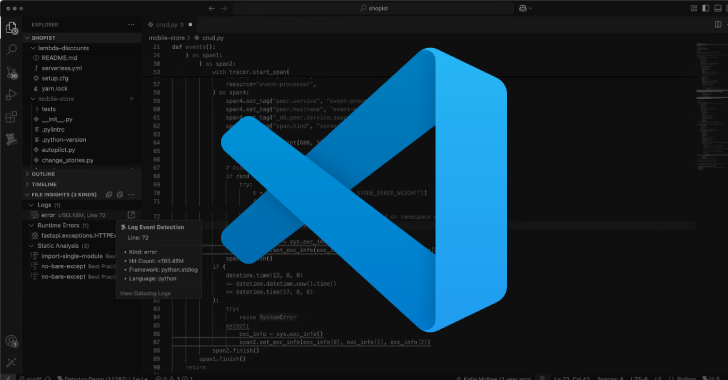Click mobile-store in the breadcrumb
Viewport: 728px width, 380px height.
167,38
